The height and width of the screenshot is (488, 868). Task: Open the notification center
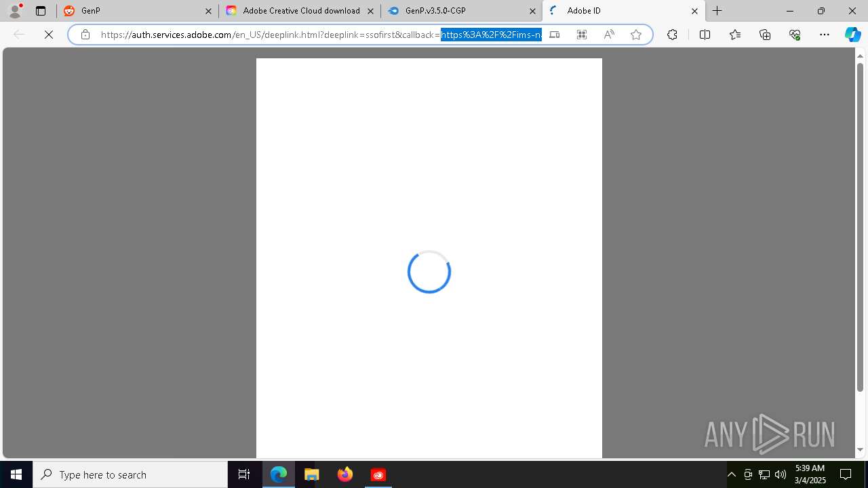[x=846, y=474]
